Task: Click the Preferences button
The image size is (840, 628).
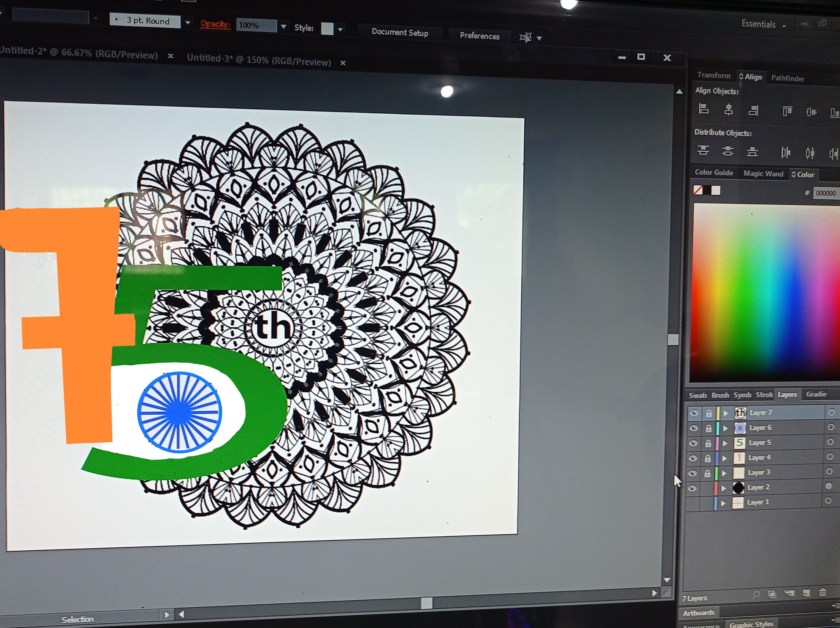Action: 479,36
